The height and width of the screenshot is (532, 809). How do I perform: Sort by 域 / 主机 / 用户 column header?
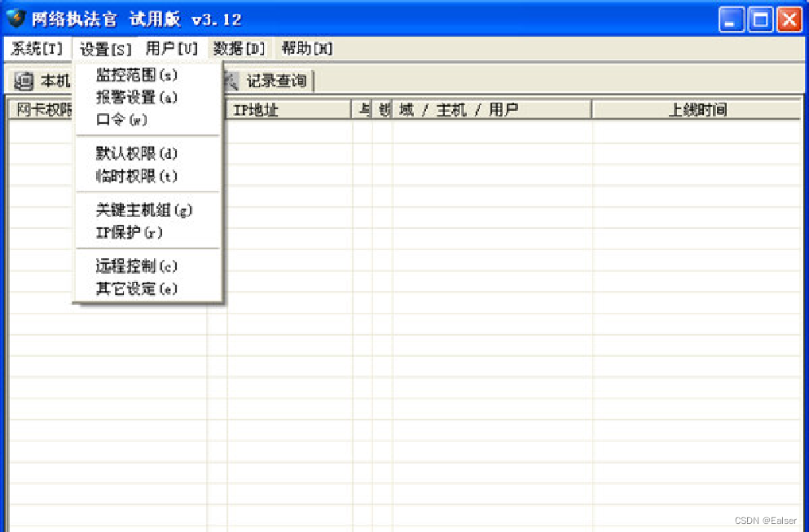tap(492, 109)
